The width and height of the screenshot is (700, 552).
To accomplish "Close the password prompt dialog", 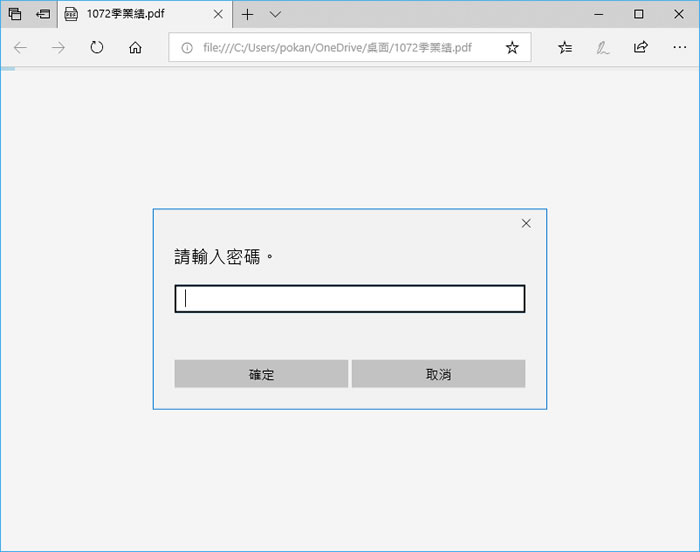I will coord(526,223).
